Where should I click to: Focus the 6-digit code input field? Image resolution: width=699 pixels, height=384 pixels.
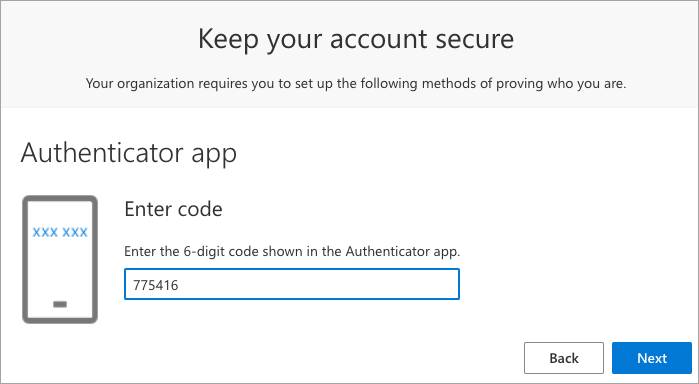[x=292, y=284]
